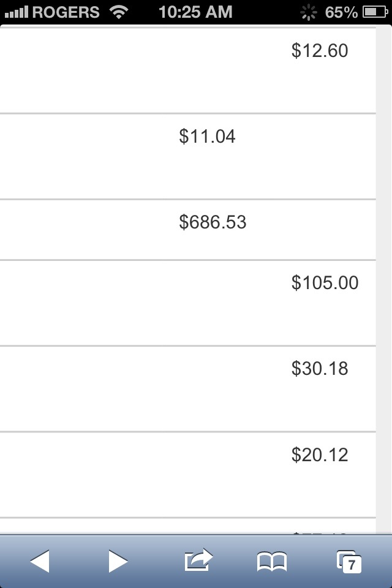Open the share action icon
Screen dimensions: 392x588
(x=198, y=560)
